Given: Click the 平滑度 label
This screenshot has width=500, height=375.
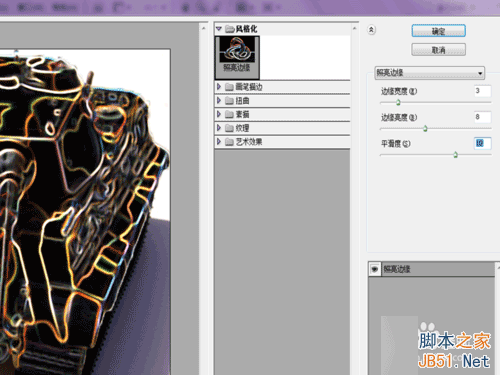Looking at the screenshot, I should tap(395, 144).
